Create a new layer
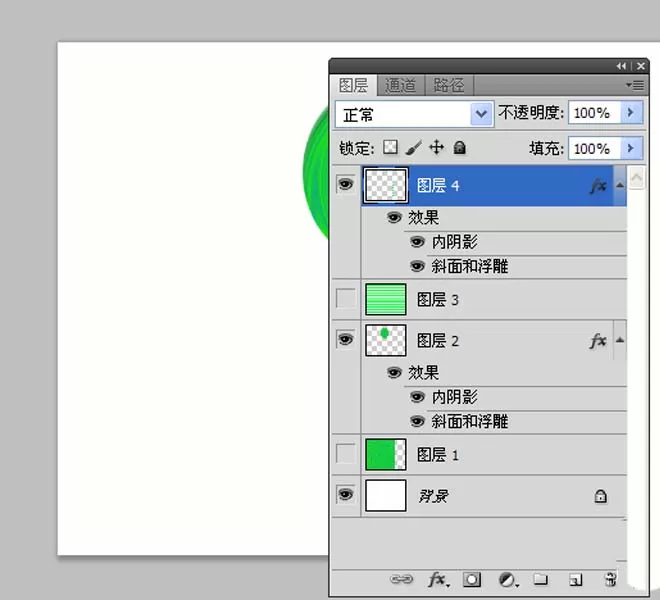Viewport: 660px width, 600px height. [575, 580]
